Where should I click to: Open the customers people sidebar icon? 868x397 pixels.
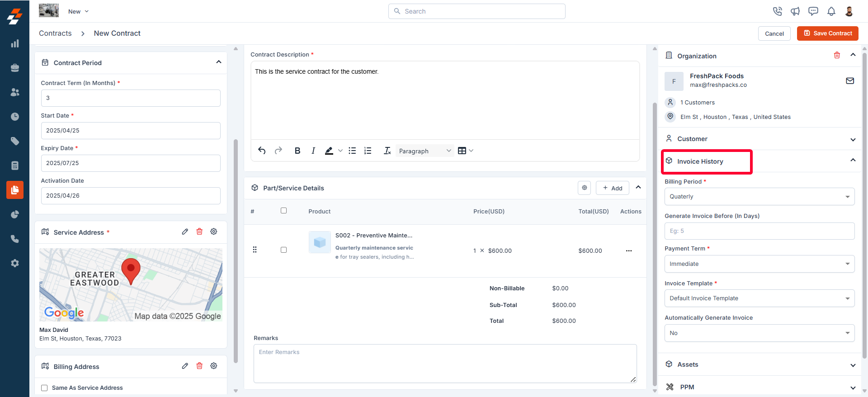[x=15, y=92]
